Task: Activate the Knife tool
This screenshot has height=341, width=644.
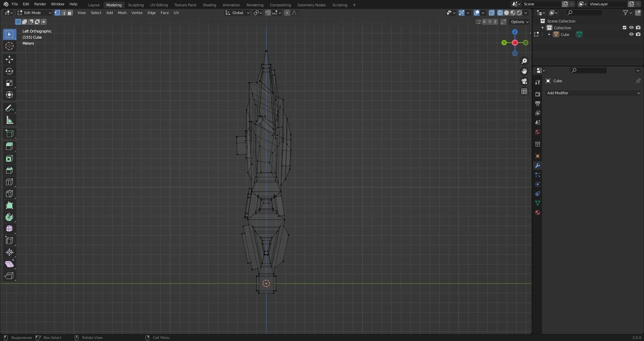Action: point(9,194)
